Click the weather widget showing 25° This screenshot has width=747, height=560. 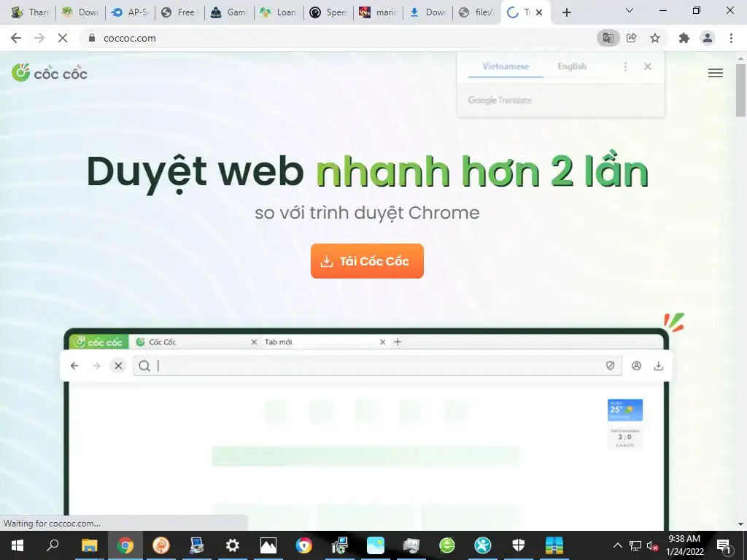(625, 410)
